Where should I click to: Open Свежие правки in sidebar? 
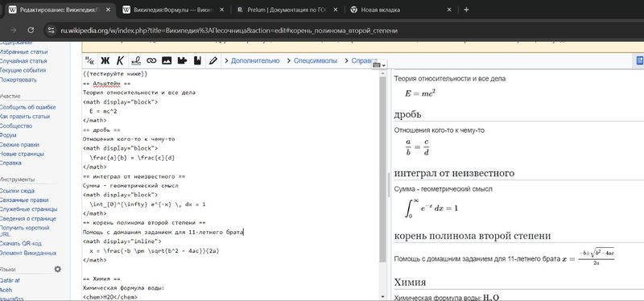[19, 145]
